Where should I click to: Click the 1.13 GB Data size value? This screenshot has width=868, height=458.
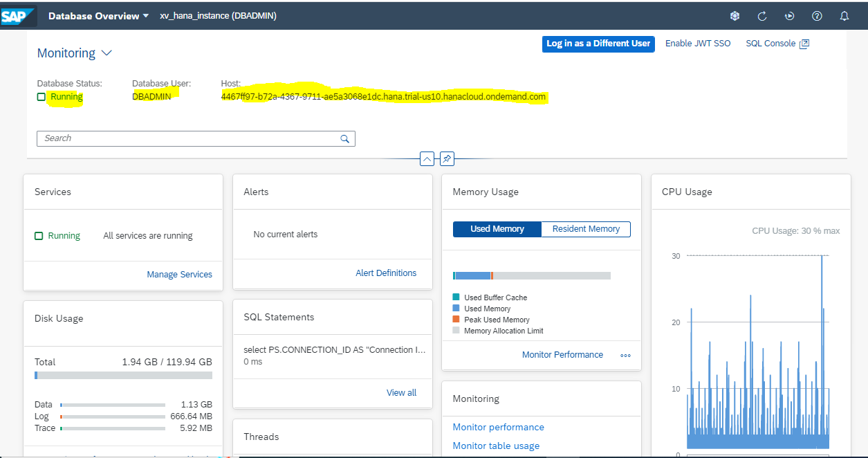(196, 405)
